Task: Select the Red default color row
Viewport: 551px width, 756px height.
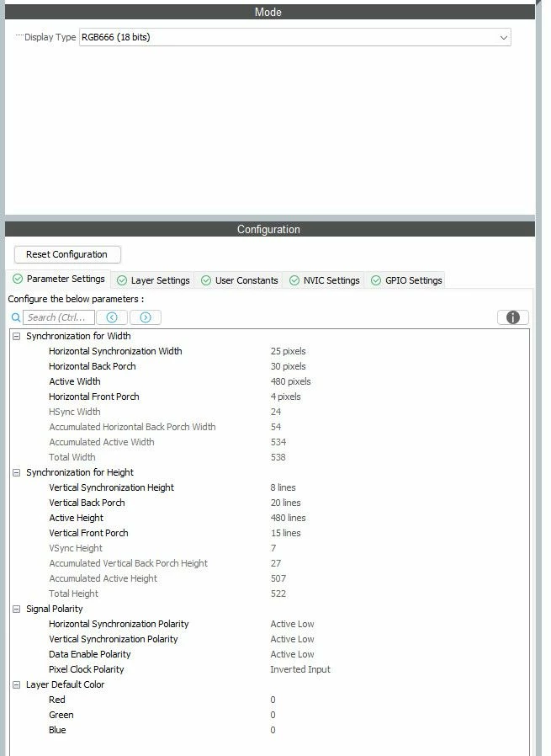Action: pyautogui.click(x=270, y=700)
